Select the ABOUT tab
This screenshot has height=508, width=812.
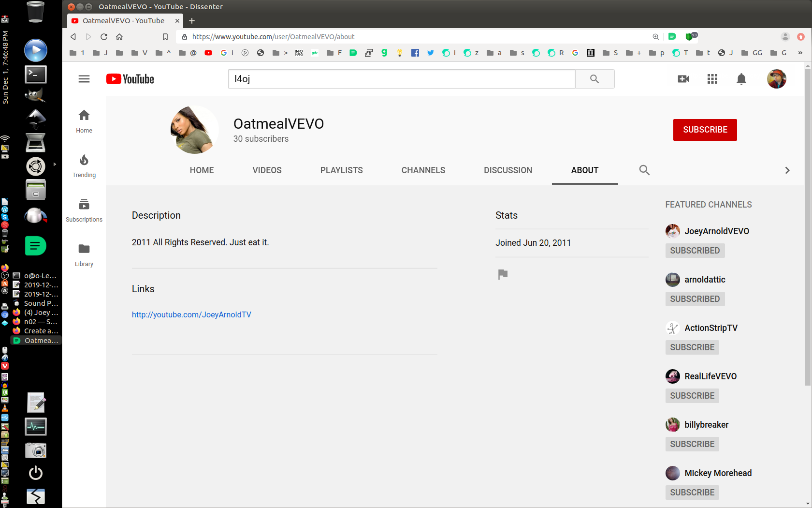tap(585, 170)
